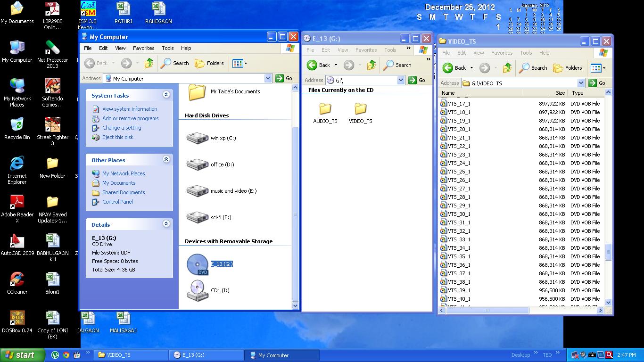Click the Eject this disk link
644x362 pixels.
point(118,137)
